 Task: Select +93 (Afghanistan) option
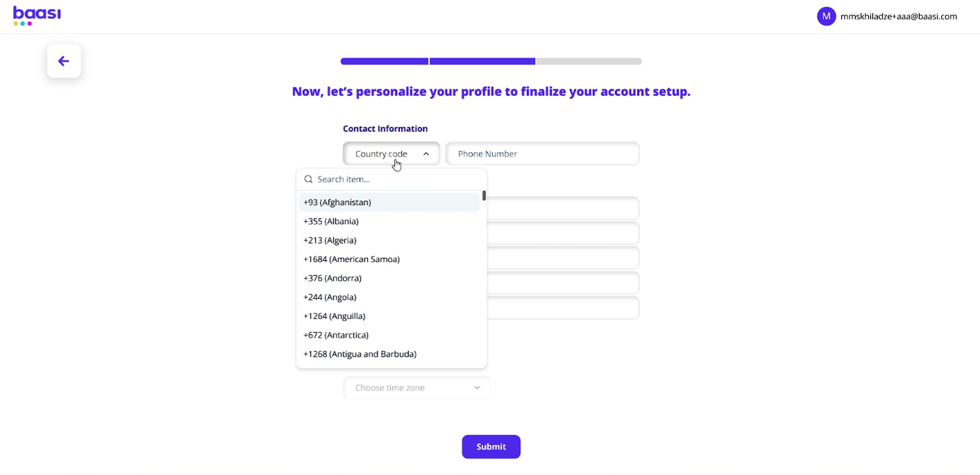click(337, 202)
